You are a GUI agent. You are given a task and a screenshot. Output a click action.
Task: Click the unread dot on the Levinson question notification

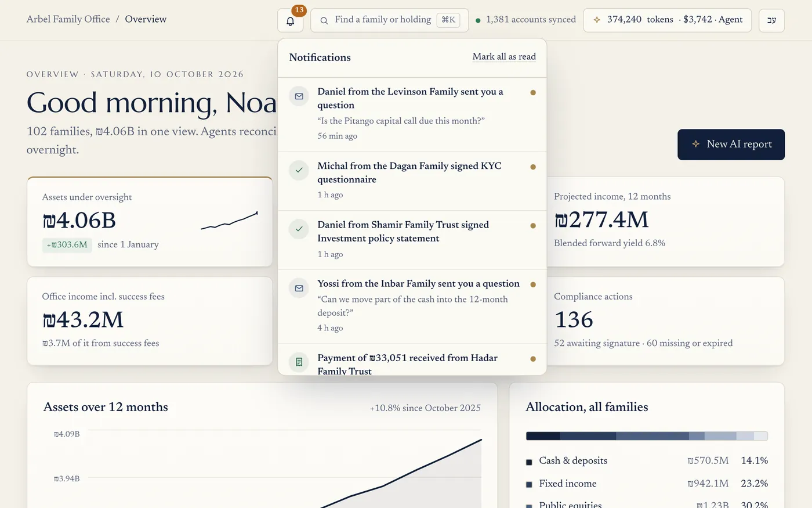click(x=533, y=92)
